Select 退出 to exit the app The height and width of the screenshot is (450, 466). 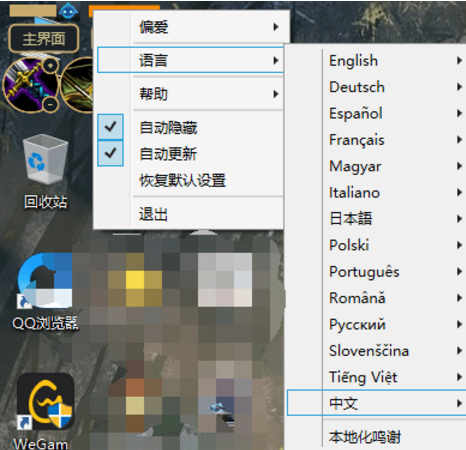click(x=153, y=214)
